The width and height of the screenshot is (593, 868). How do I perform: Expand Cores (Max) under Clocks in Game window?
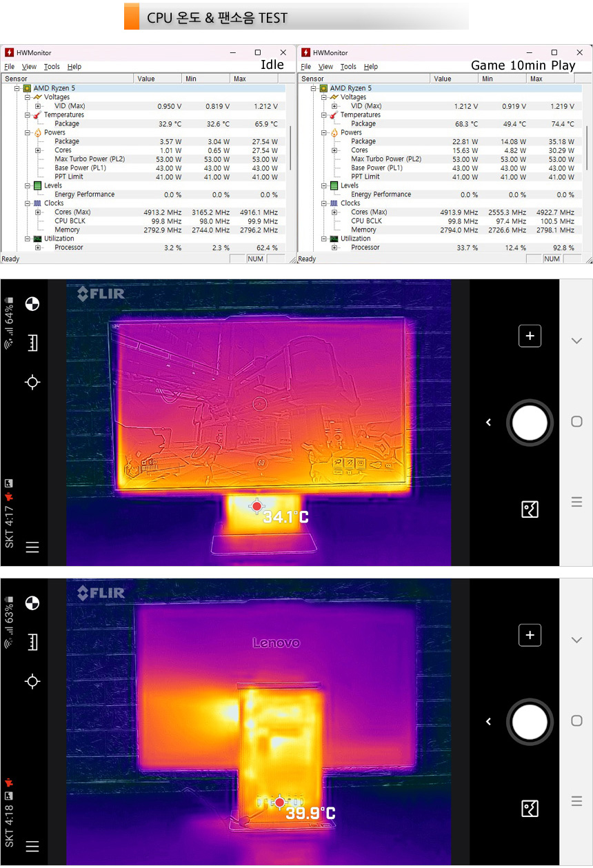click(334, 212)
